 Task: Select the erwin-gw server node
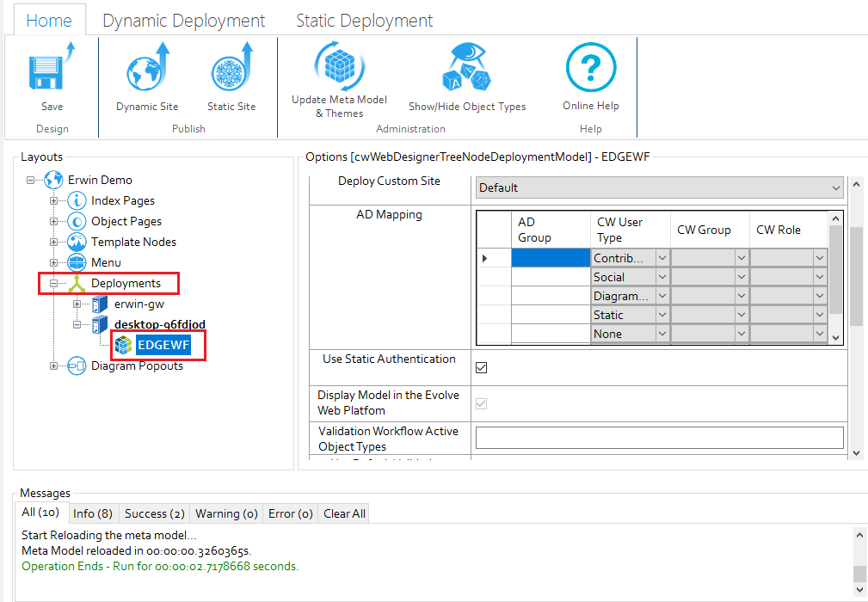click(138, 304)
